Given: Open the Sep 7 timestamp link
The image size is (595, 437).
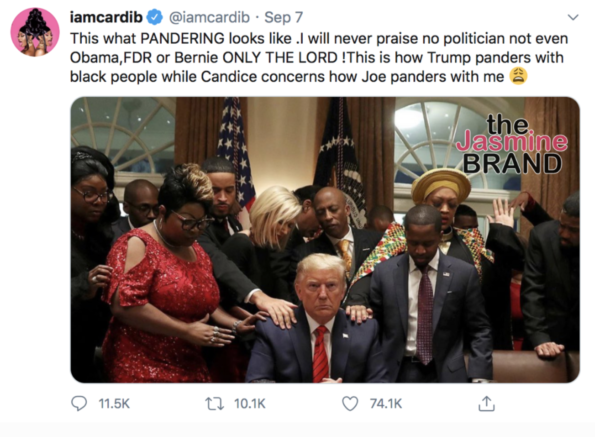Looking at the screenshot, I should (283, 17).
